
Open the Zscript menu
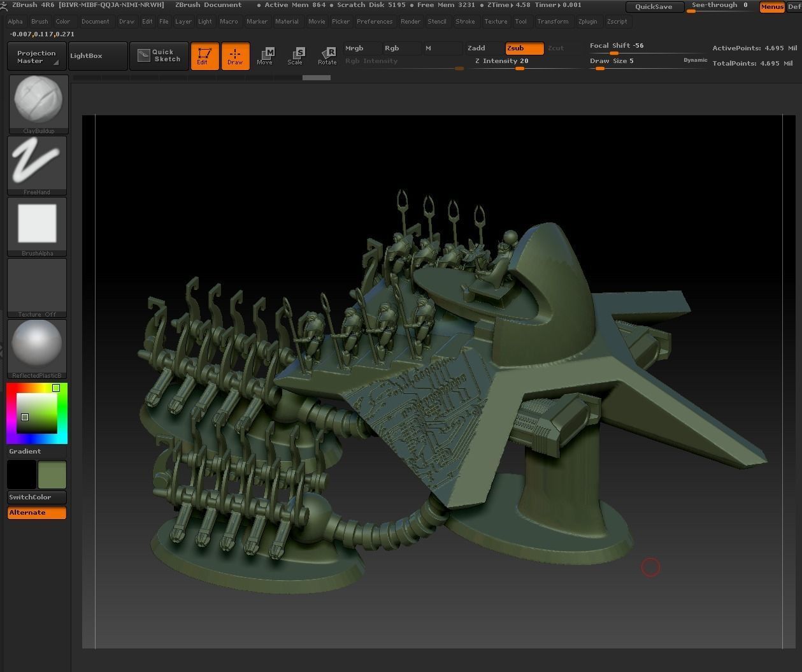[x=617, y=22]
